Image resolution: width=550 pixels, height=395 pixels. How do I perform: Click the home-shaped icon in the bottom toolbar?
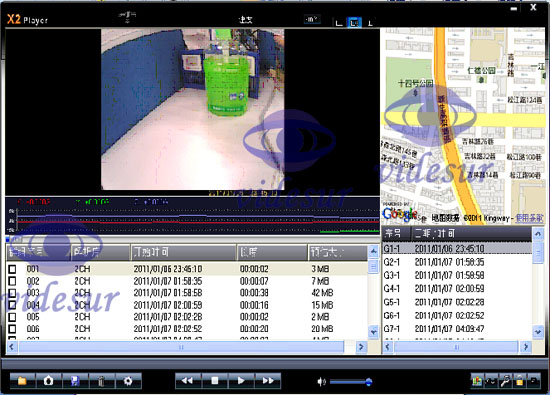click(x=49, y=381)
